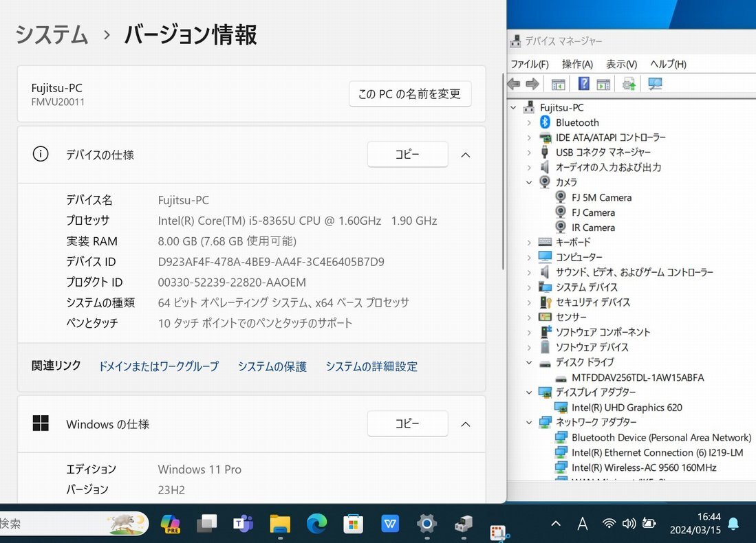Select Intel(R) Ethernet Connection (6) I219-LM

coord(657,452)
